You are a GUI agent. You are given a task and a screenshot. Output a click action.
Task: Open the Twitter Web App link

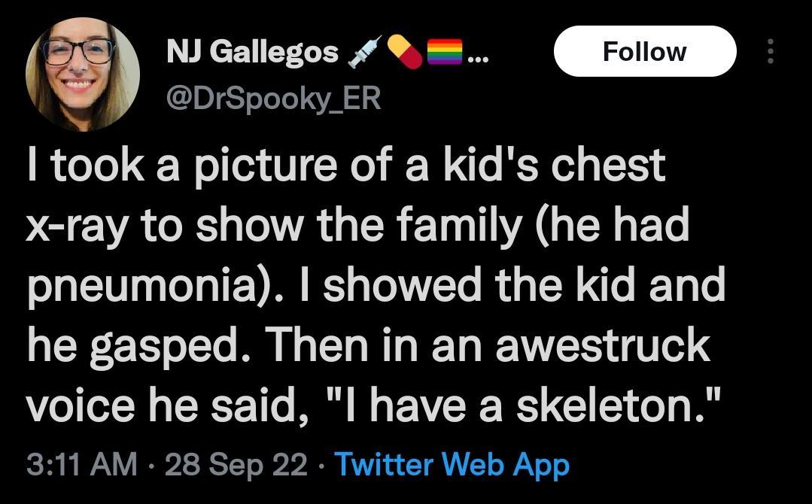[x=452, y=465]
